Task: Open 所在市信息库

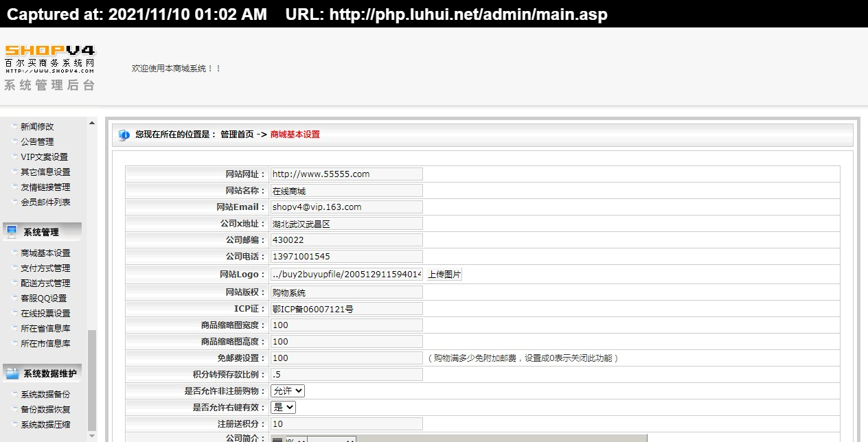Action: 45,343
